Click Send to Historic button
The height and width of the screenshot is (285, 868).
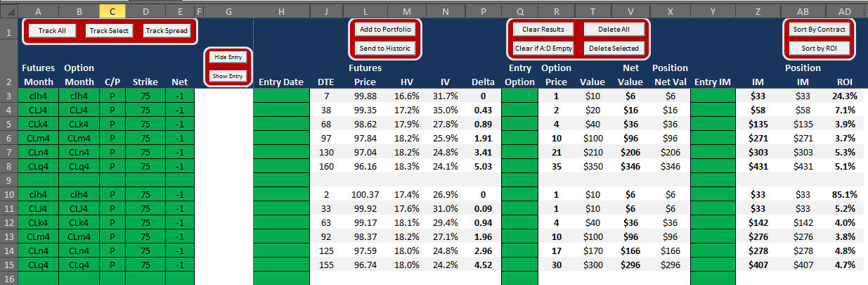tap(385, 48)
